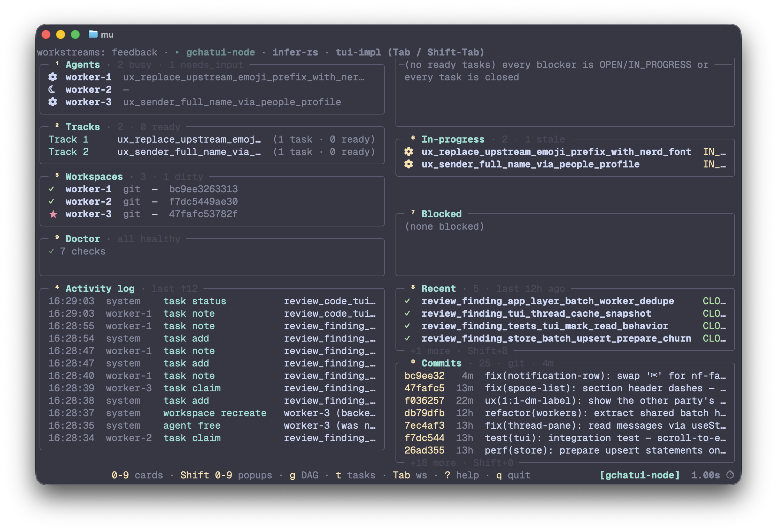The image size is (777, 532).
Task: Click the 'q quit' shortcut hint
Action: pyautogui.click(x=513, y=476)
